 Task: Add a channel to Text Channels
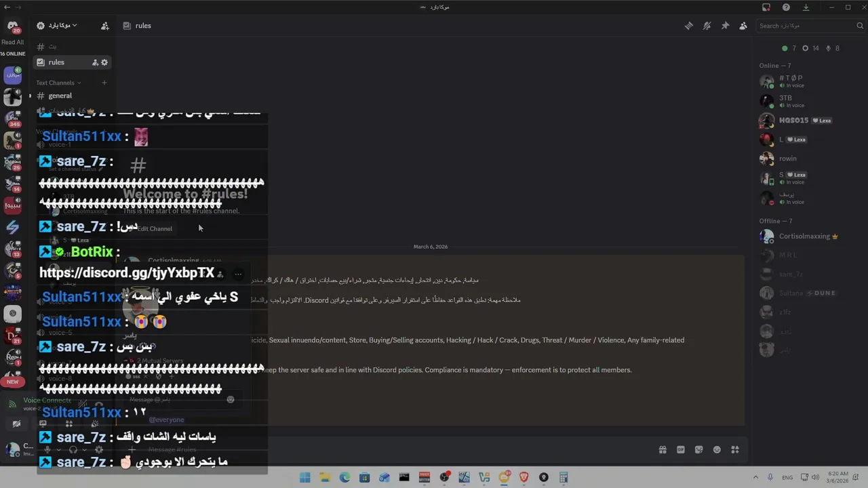[104, 83]
